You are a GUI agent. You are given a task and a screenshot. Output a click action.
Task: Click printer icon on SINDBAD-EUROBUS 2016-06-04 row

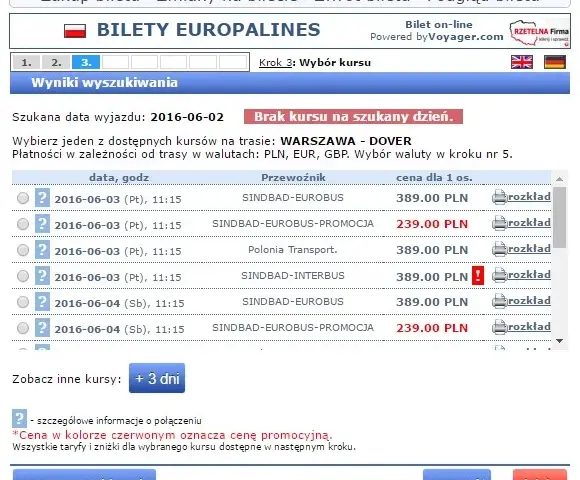(x=499, y=301)
